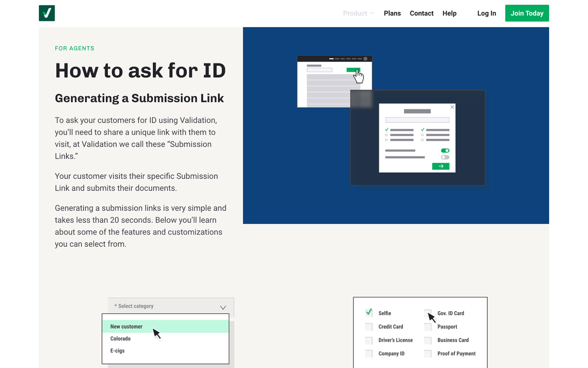This screenshot has height=368, width=588.
Task: Click the green toggle switch in illustration
Action: pos(445,150)
